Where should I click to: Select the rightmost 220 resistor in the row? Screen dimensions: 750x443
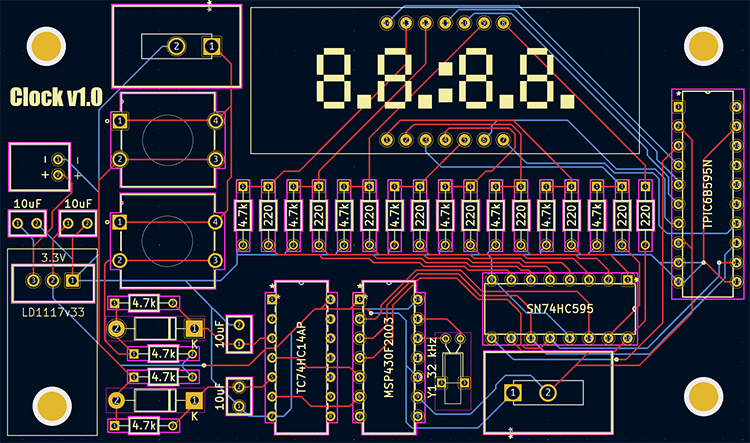pos(645,214)
